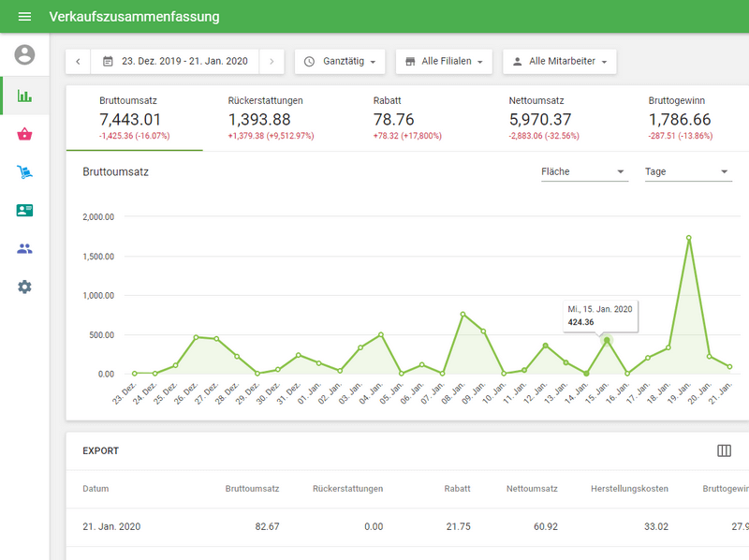Click the user account profile icon

point(24,55)
